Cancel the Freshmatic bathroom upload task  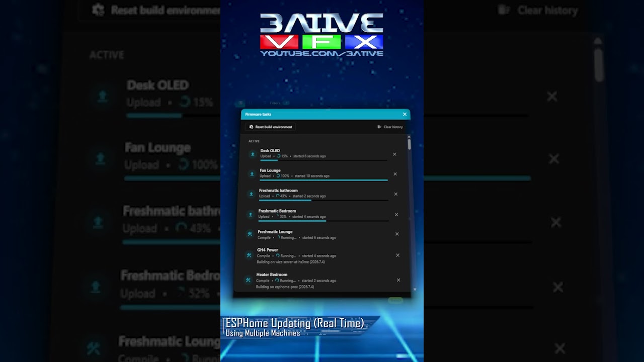(x=396, y=194)
